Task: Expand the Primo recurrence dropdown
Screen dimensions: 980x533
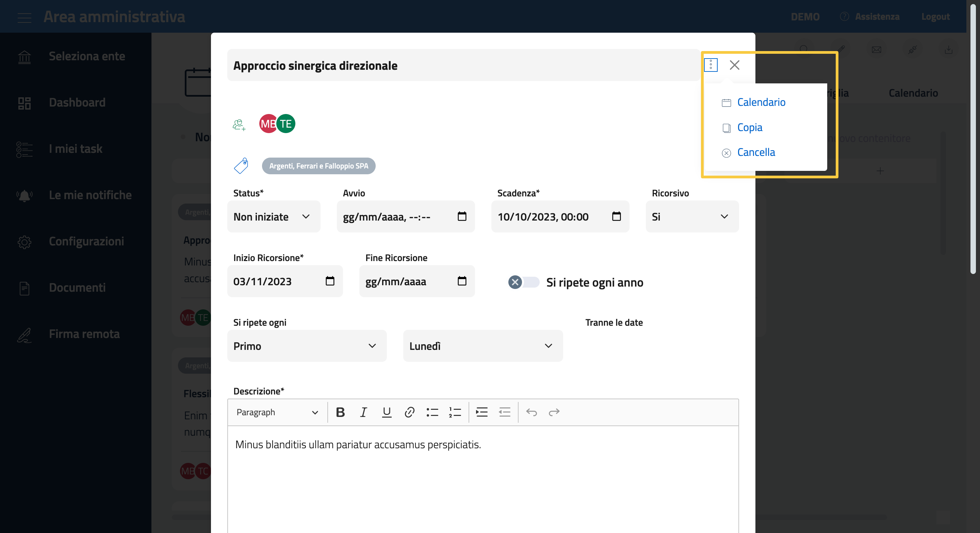Action: [307, 346]
